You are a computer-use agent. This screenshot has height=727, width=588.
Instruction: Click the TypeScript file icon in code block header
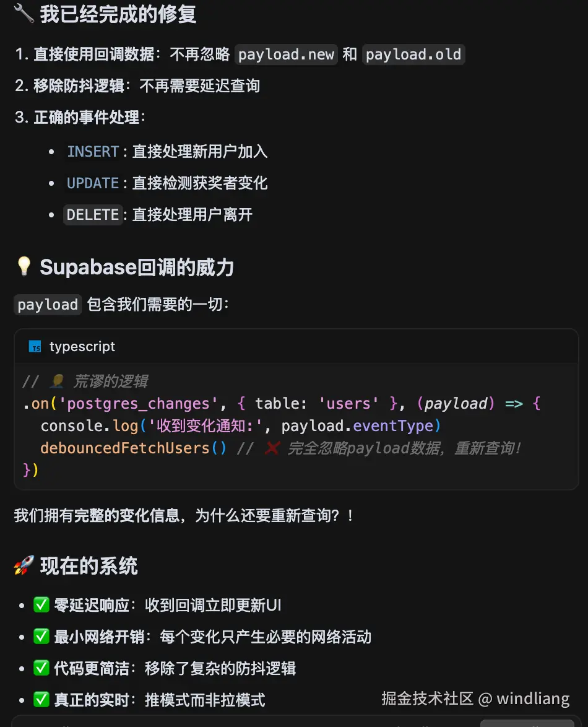[x=35, y=347]
